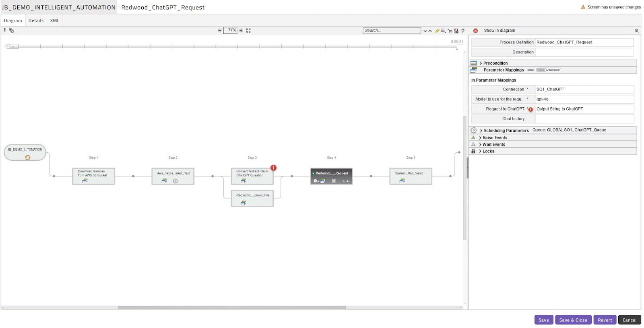Switch to the XML tab

tap(55, 20)
